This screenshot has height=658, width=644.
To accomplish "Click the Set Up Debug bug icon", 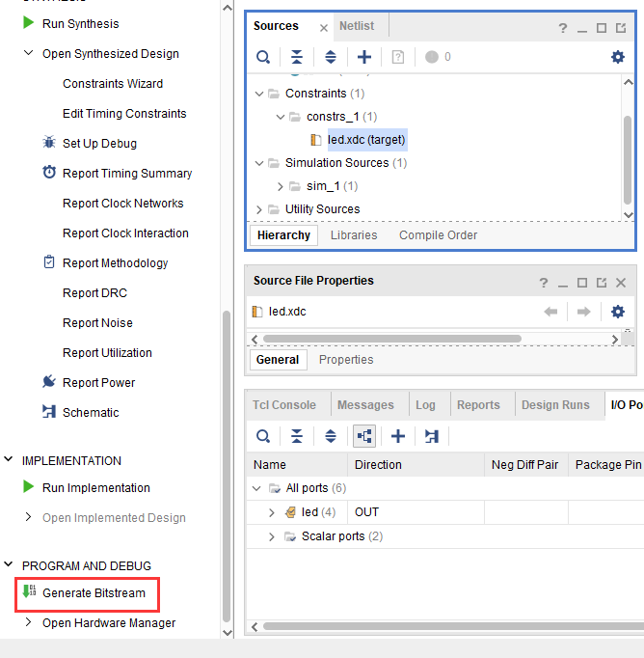I will click(x=49, y=142).
